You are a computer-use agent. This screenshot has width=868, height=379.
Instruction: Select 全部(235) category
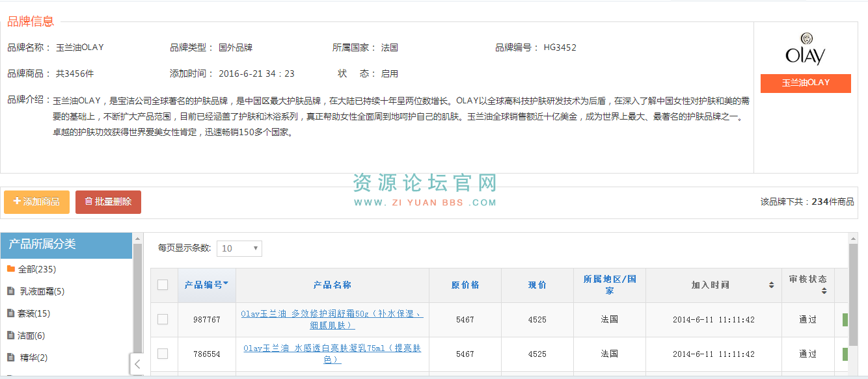pyautogui.click(x=36, y=269)
